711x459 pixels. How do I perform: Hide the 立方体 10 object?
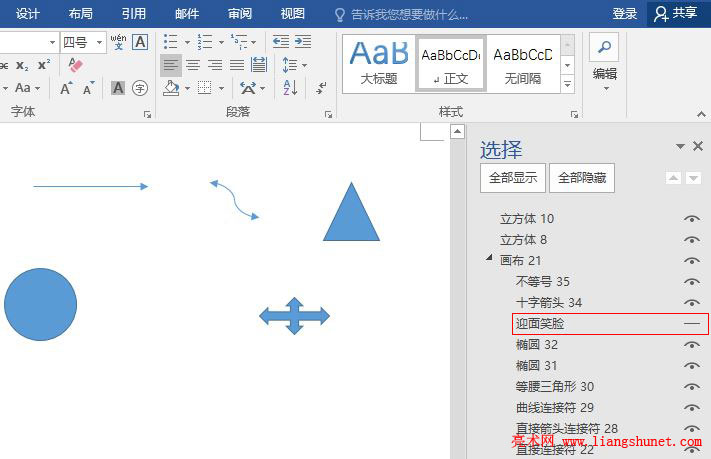692,219
